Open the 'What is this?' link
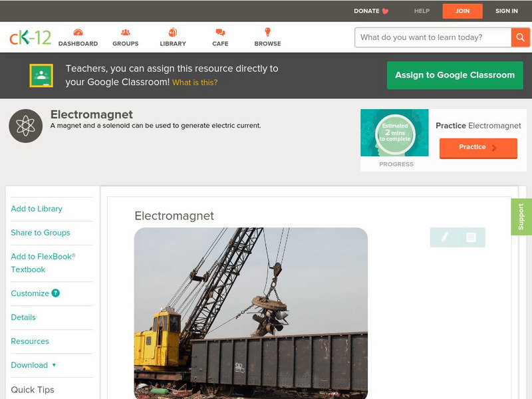532x399 pixels. [x=195, y=82]
